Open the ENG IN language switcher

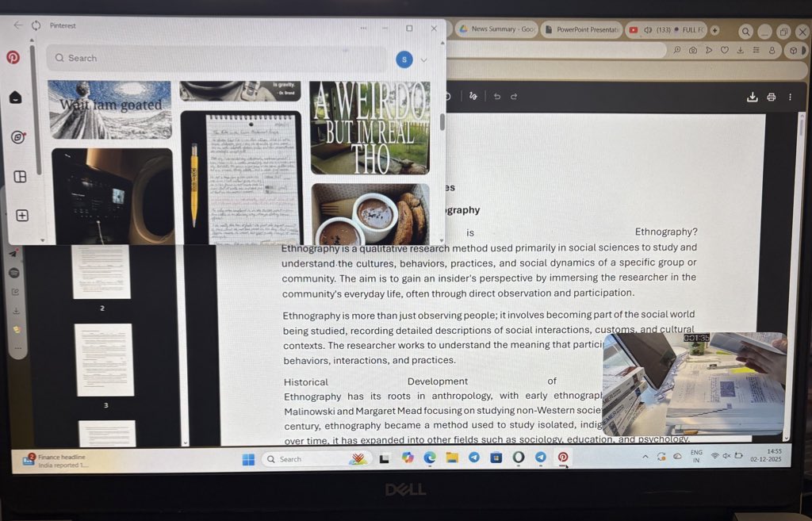[696, 456]
